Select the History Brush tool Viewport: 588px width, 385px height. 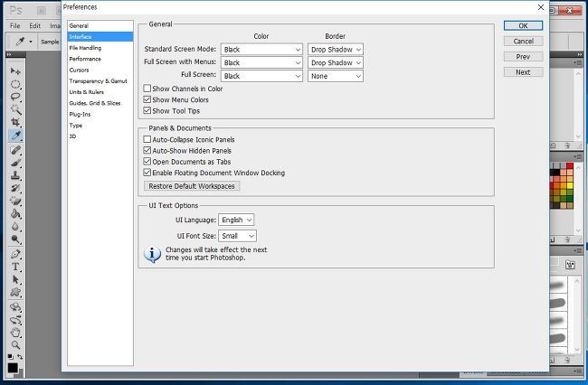15,188
